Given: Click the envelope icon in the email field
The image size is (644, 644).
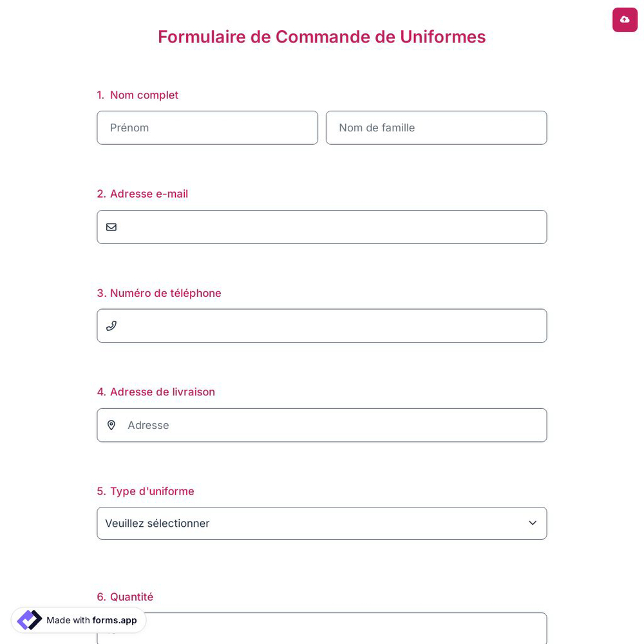Looking at the screenshot, I should pyautogui.click(x=111, y=227).
